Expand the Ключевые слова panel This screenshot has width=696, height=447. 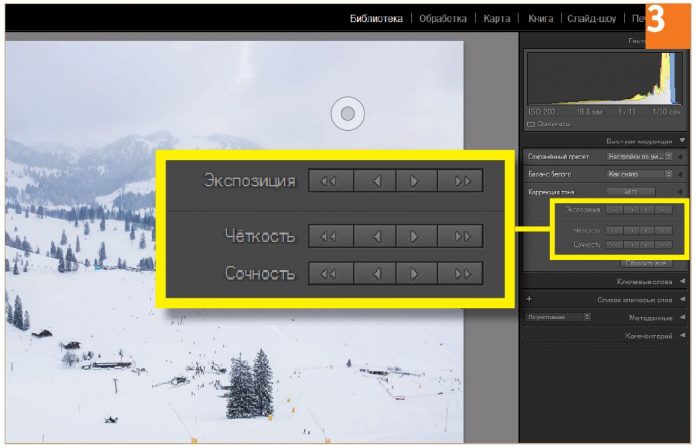tap(682, 282)
